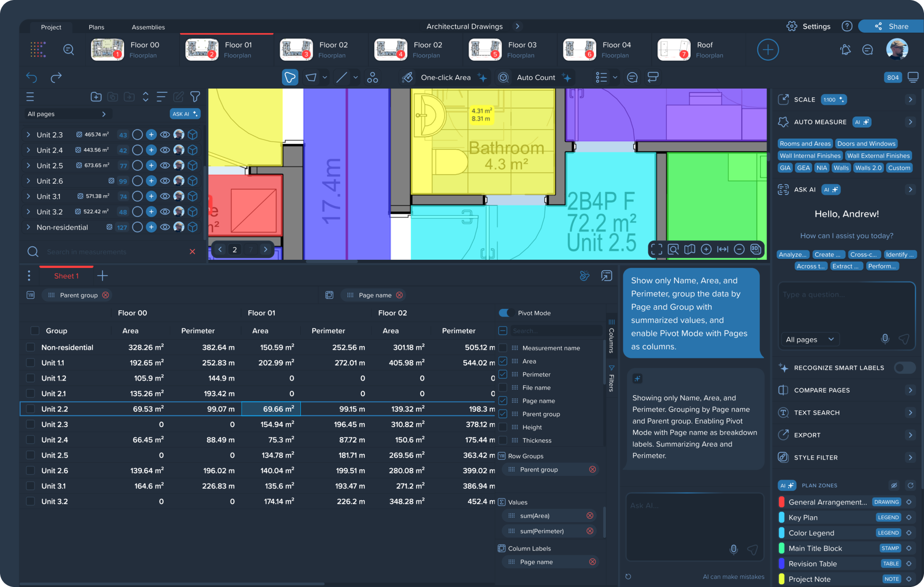
Task: Expand the Compare Pages section
Action: 910,390
